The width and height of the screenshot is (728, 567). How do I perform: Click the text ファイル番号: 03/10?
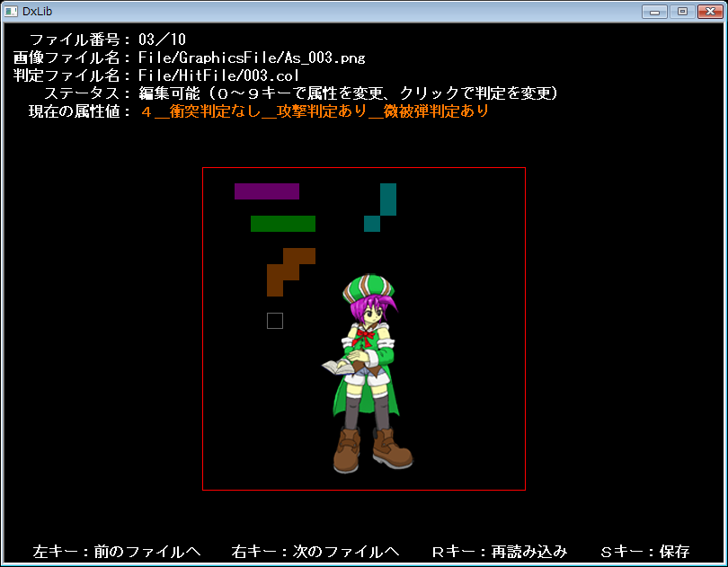point(107,40)
